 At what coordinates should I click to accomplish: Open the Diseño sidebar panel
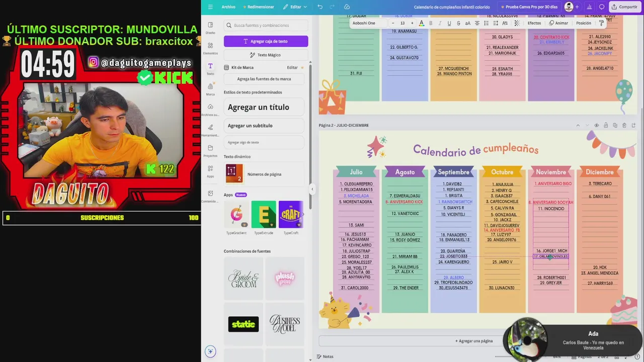210,27
